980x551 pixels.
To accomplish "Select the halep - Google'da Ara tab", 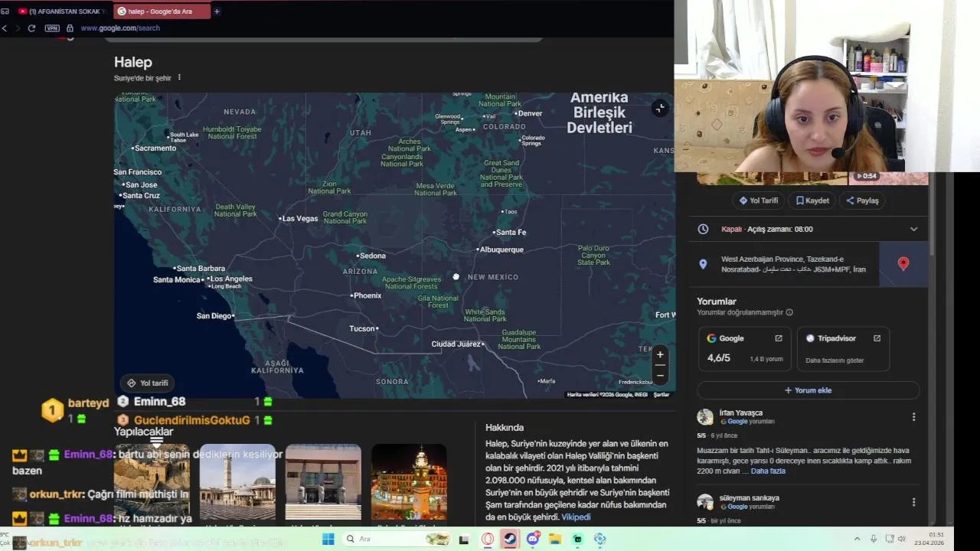I will [162, 11].
